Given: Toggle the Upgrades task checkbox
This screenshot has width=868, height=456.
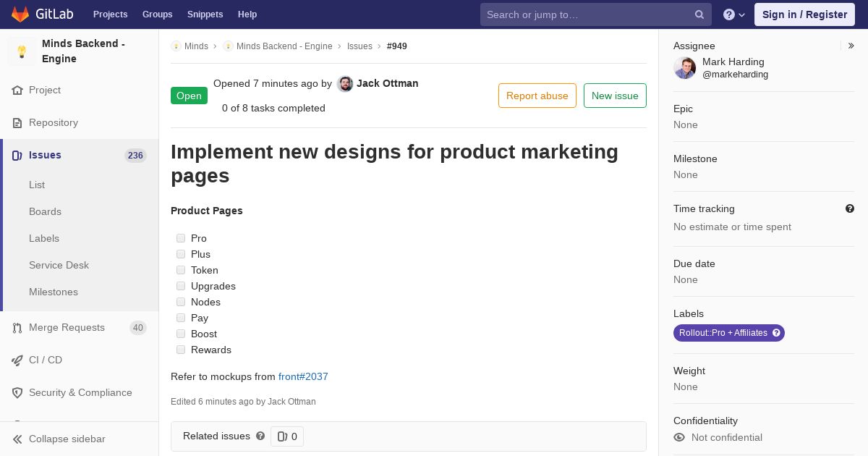Looking at the screenshot, I should [x=181, y=286].
